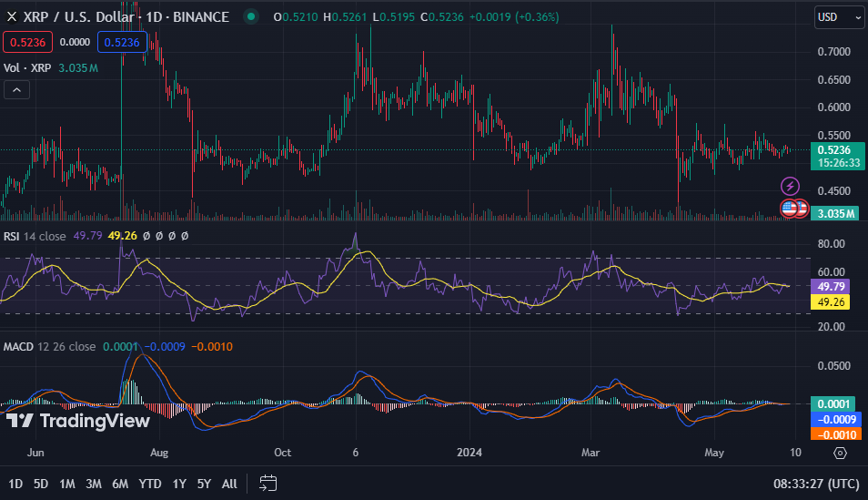This screenshot has width=868, height=500.
Task: Select the 1D time range
Action: coord(15,483)
